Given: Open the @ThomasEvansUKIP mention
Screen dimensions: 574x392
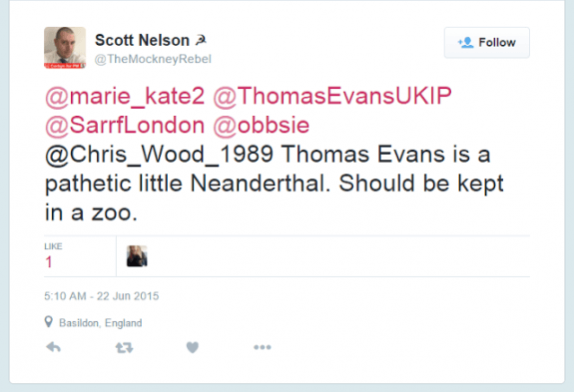Looking at the screenshot, I should tap(332, 96).
